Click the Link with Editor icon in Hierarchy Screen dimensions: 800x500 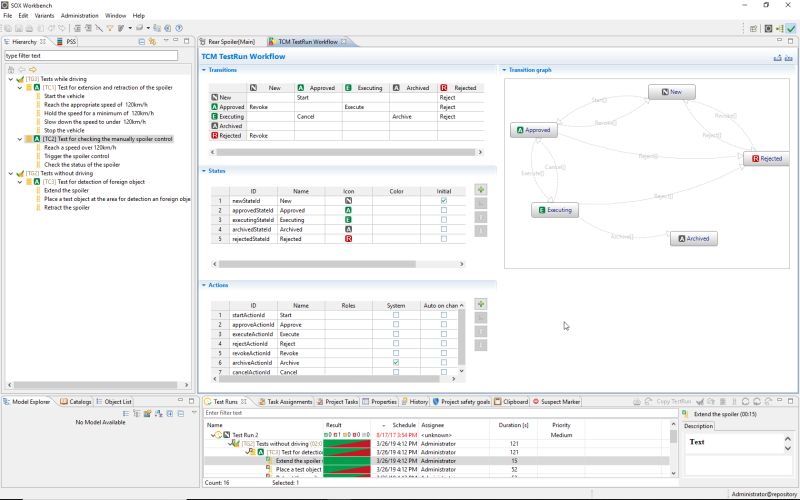pyautogui.click(x=152, y=42)
